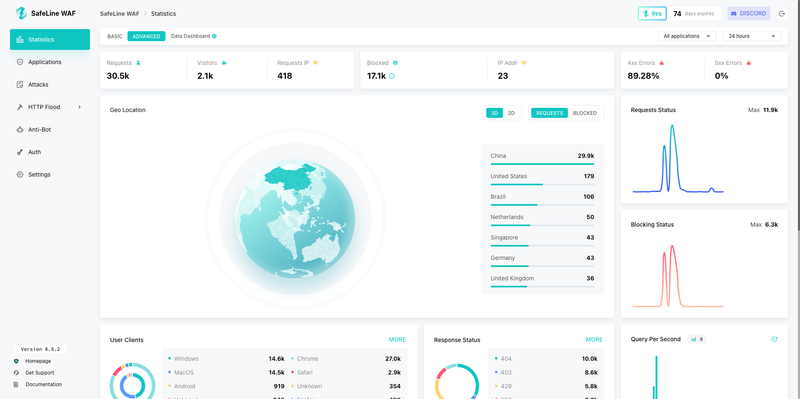800x399 pixels.
Task: Toggle geo location to BLOCKED
Action: pos(585,113)
